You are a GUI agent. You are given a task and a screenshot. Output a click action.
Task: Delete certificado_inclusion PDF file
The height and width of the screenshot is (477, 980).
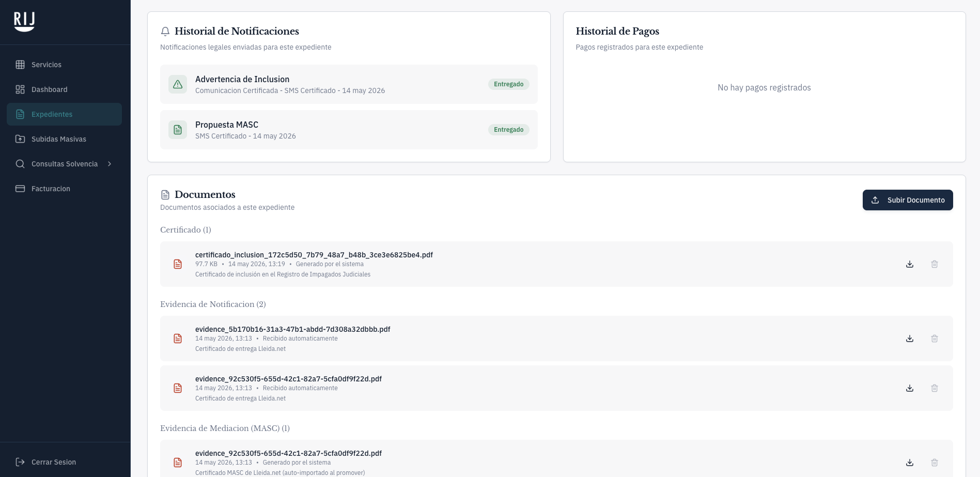[935, 264]
